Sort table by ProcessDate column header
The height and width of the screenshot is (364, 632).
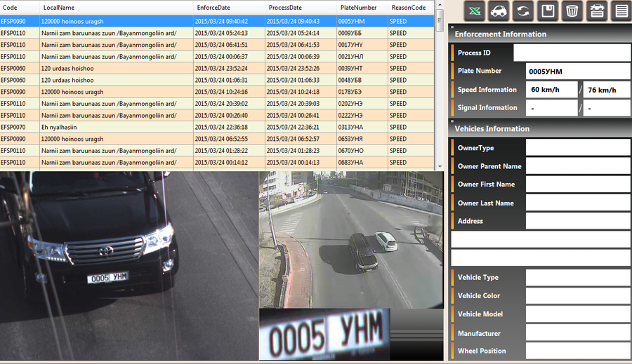pyautogui.click(x=301, y=8)
